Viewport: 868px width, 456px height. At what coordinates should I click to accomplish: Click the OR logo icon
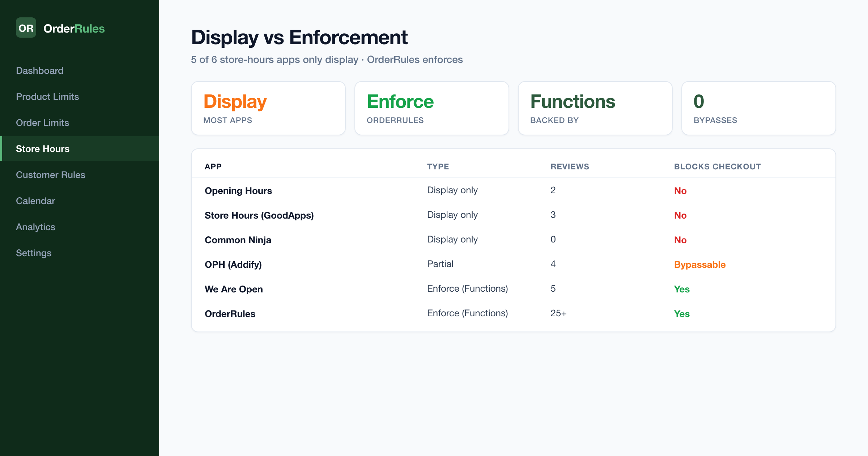pyautogui.click(x=26, y=28)
